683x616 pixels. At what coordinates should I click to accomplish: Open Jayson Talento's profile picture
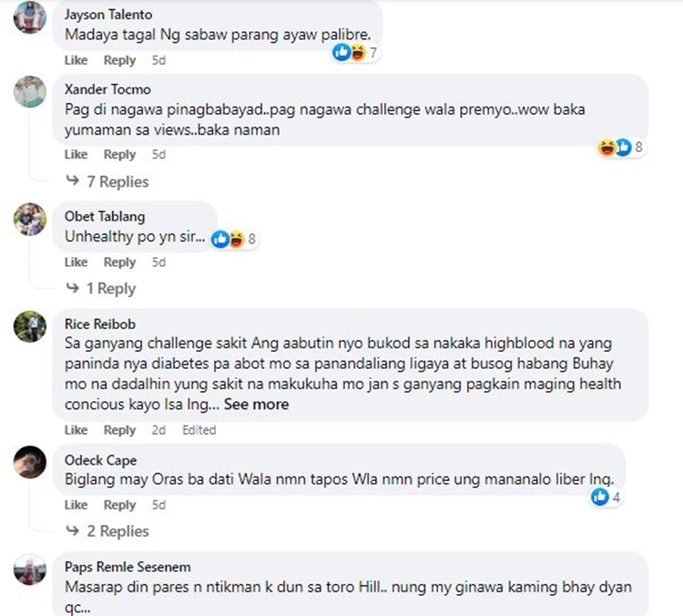[30, 17]
